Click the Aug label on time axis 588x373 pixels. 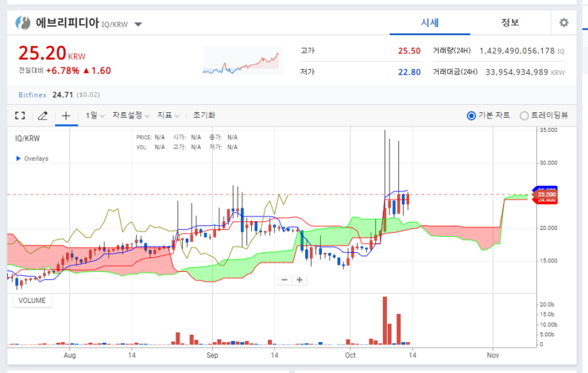pyautogui.click(x=70, y=355)
